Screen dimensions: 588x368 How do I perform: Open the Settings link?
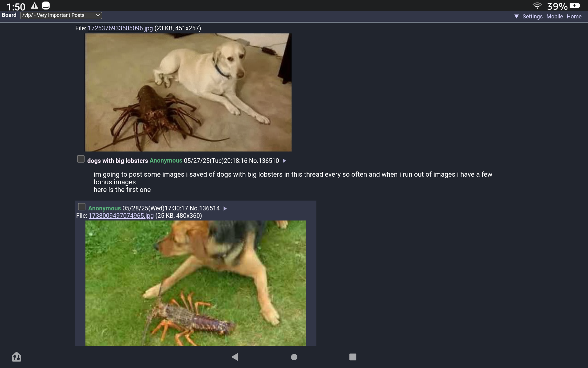point(532,17)
